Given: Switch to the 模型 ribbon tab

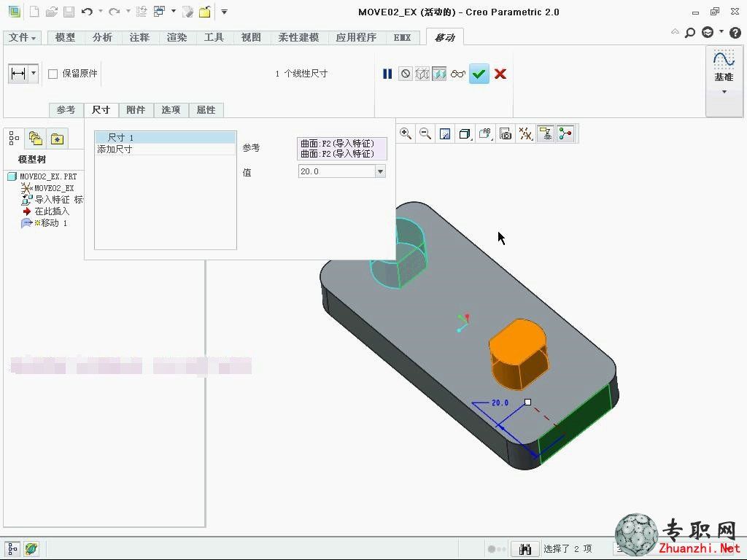Looking at the screenshot, I should pyautogui.click(x=65, y=37).
